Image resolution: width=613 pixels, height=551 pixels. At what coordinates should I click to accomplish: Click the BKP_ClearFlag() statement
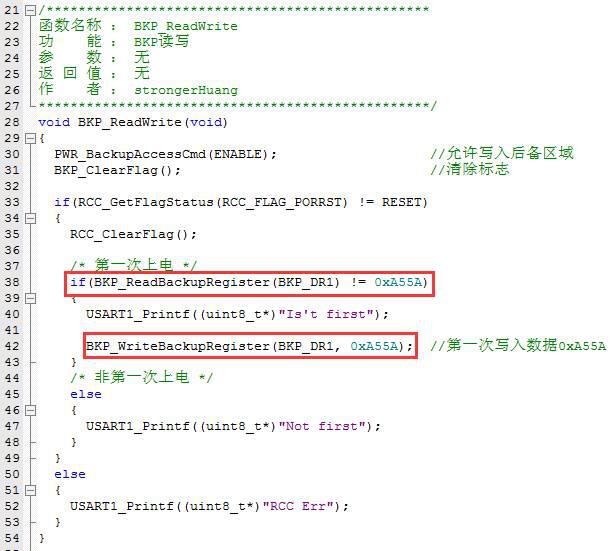click(117, 171)
